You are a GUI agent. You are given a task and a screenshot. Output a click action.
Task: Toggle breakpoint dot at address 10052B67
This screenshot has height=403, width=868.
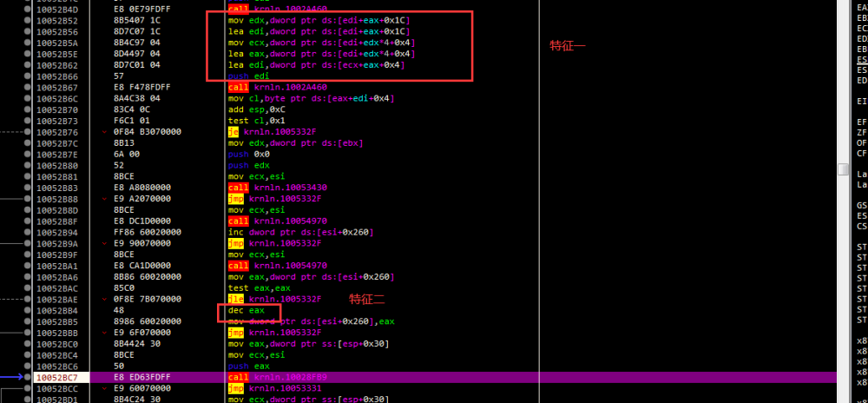click(28, 88)
